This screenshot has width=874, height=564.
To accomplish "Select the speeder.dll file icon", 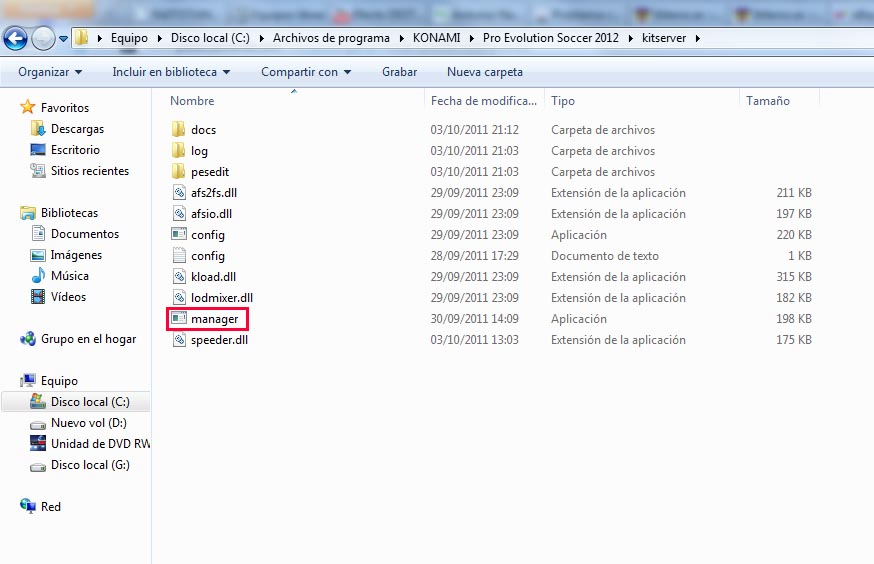I will pyautogui.click(x=179, y=339).
